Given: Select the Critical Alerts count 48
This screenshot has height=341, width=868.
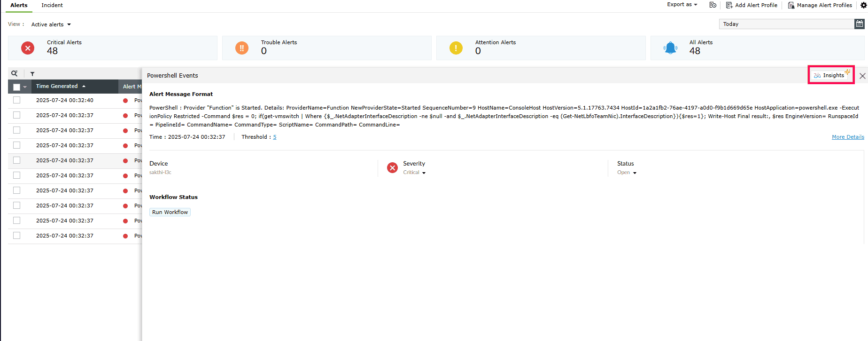Looking at the screenshot, I should pyautogui.click(x=52, y=51).
